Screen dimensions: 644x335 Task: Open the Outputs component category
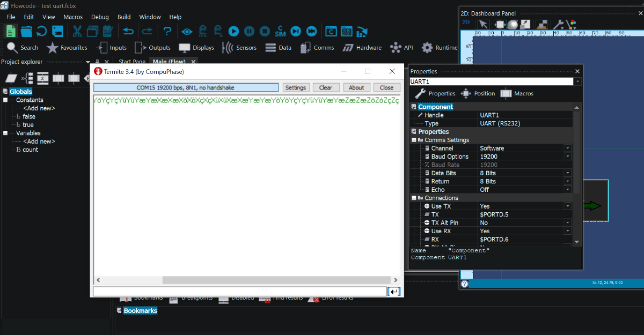(152, 48)
